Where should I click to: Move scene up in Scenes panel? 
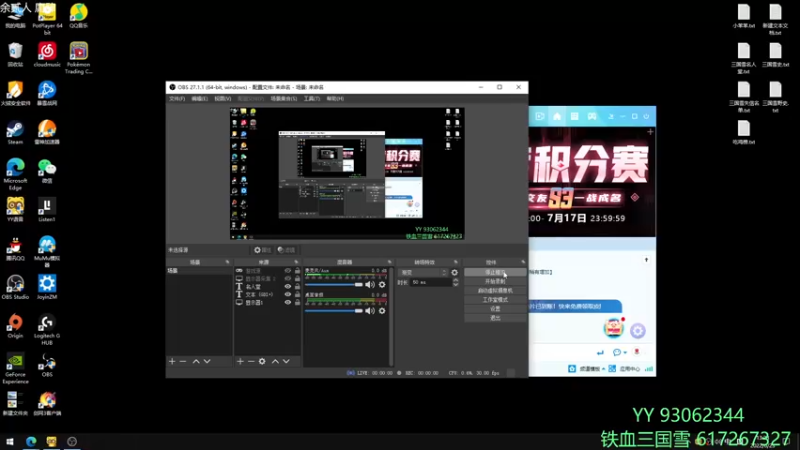(x=196, y=361)
